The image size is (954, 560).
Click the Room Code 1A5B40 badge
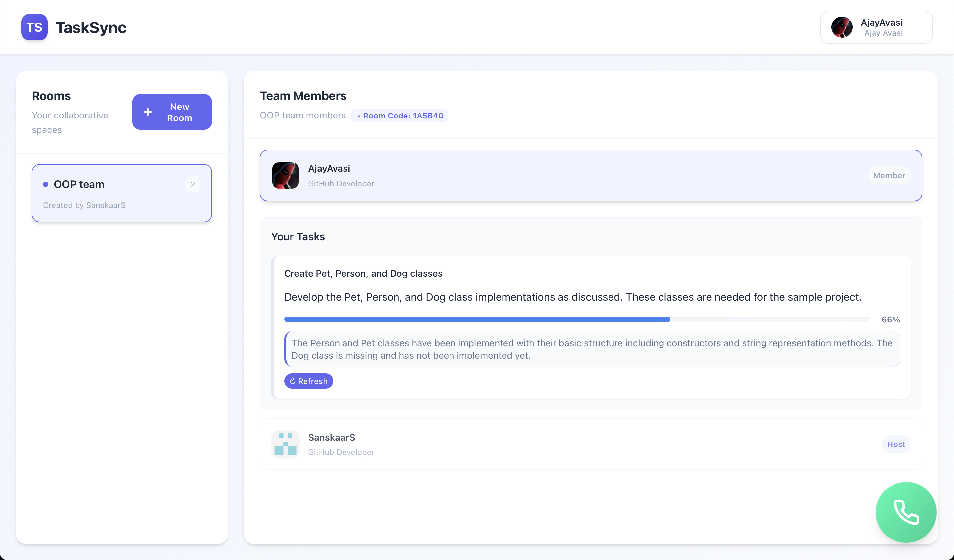[x=399, y=116]
